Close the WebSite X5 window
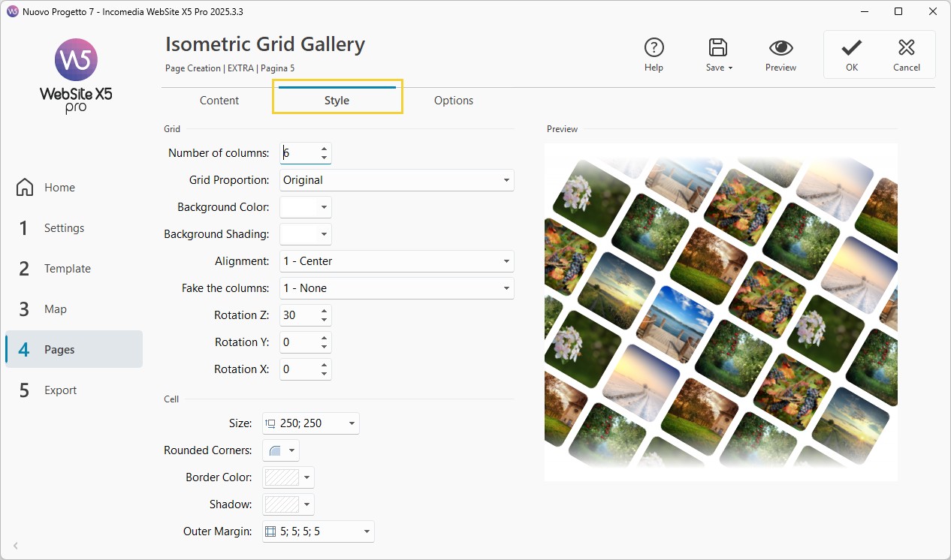 [933, 12]
